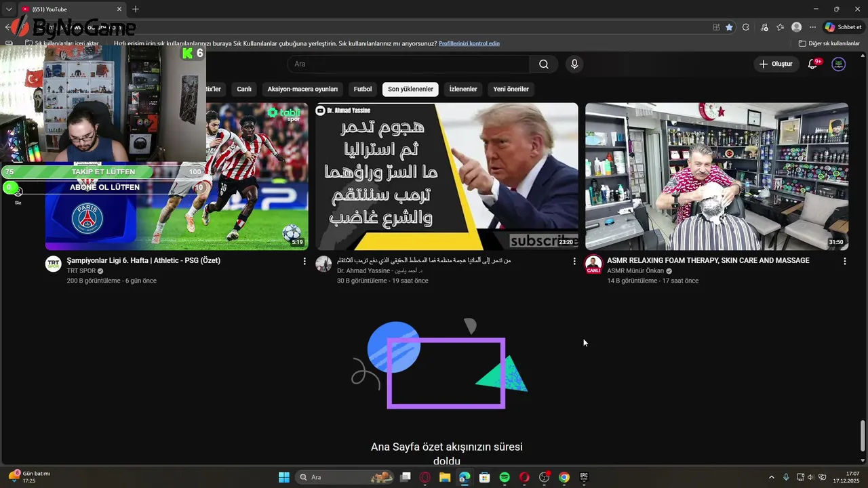Screen dimensions: 868x488
Task: Open the volume control in the system tray
Action: tap(810, 477)
